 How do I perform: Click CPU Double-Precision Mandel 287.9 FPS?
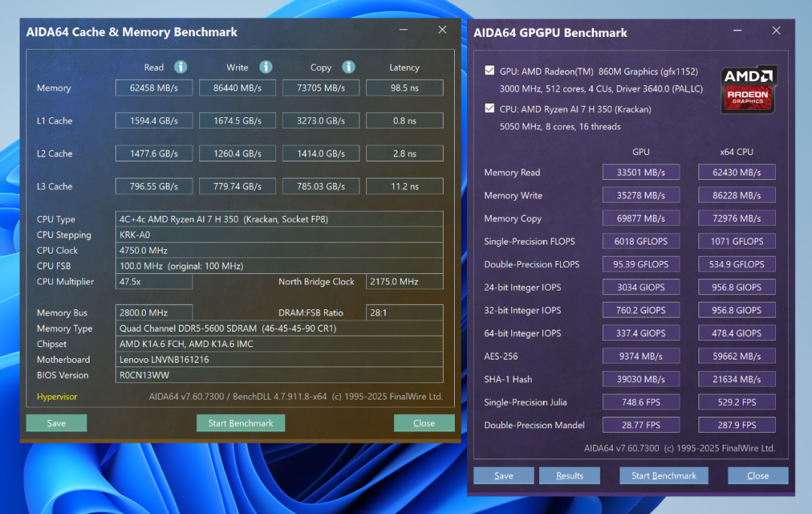tap(736, 425)
